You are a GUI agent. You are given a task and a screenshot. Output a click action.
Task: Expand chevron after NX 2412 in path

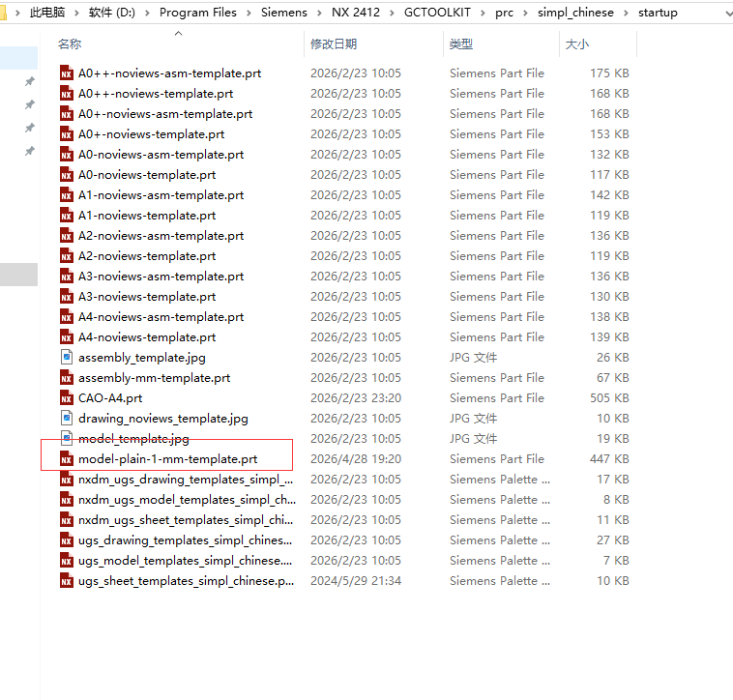click(392, 13)
